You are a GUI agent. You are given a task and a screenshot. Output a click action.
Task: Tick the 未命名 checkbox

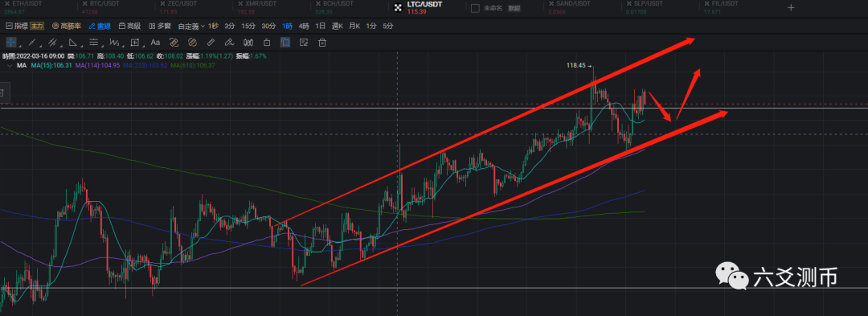tap(475, 8)
